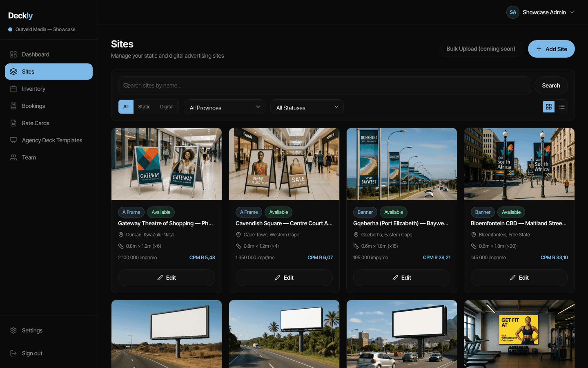Click the Sign out arrow icon

click(x=13, y=353)
